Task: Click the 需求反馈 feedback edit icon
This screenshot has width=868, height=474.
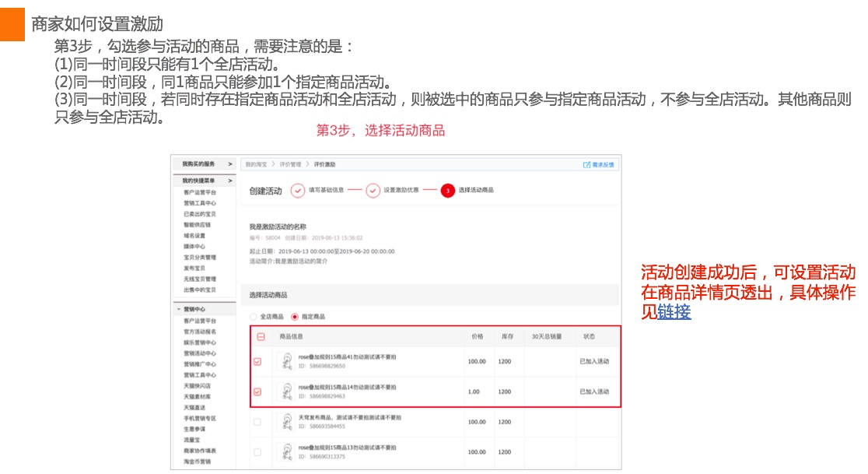Action: [x=587, y=165]
